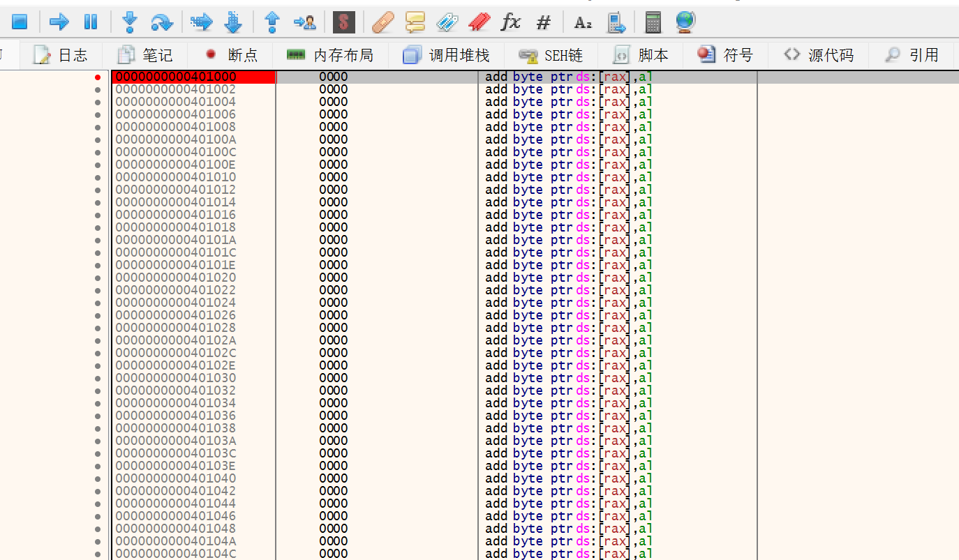Open the Scylla plugin icon

(343, 22)
